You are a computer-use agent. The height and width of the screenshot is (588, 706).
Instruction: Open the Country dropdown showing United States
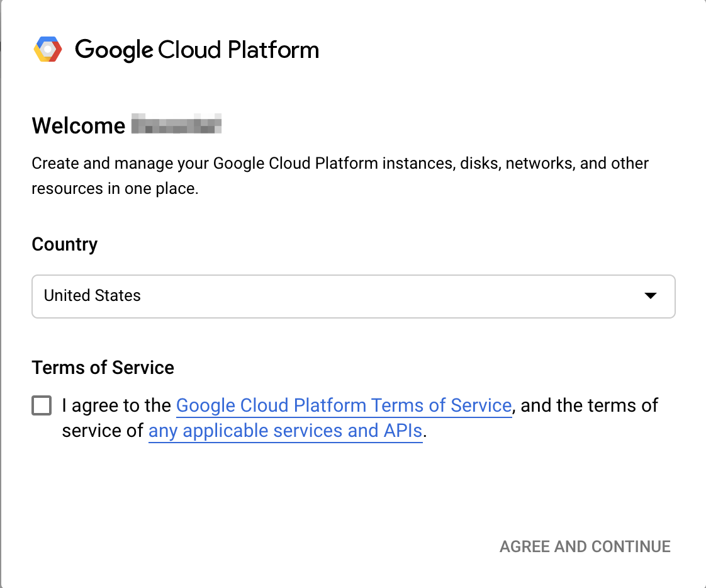click(354, 296)
